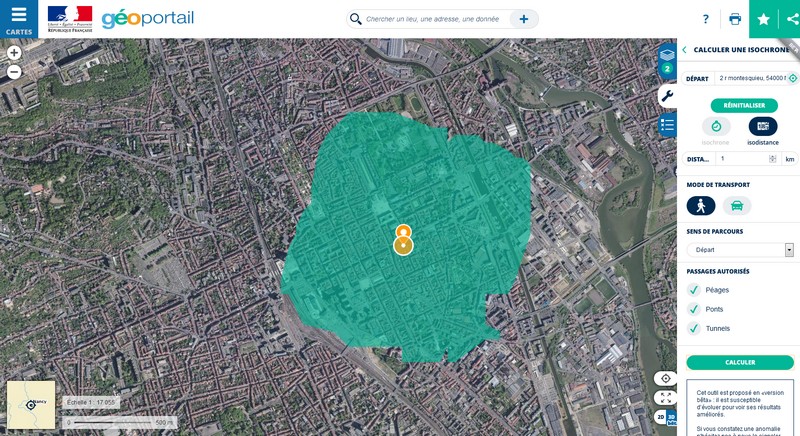Screen dimensions: 800x436
Task: Adjust the distance stepper arrows
Action: (x=772, y=159)
